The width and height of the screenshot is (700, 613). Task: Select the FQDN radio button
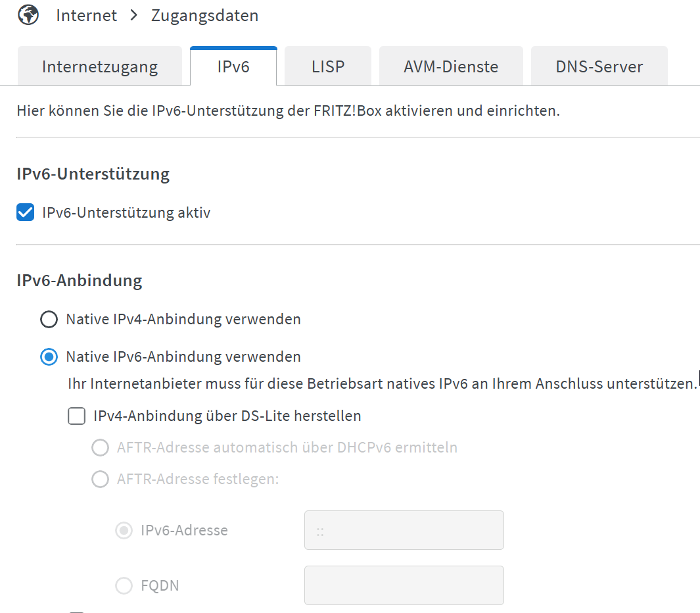point(124,585)
